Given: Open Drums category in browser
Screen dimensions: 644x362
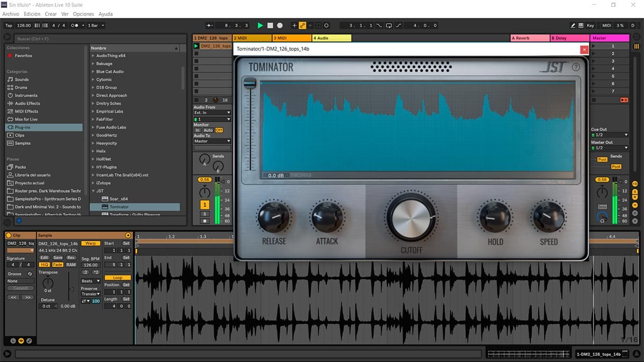Looking at the screenshot, I should click(x=21, y=87).
